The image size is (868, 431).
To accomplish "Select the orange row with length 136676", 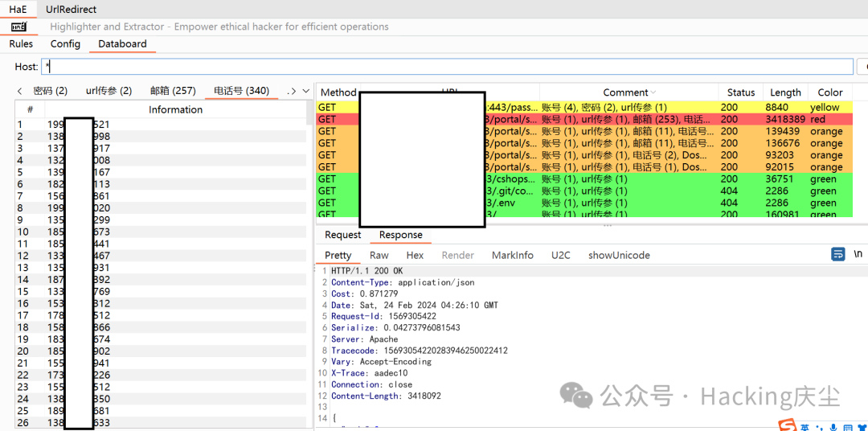I will 584,143.
